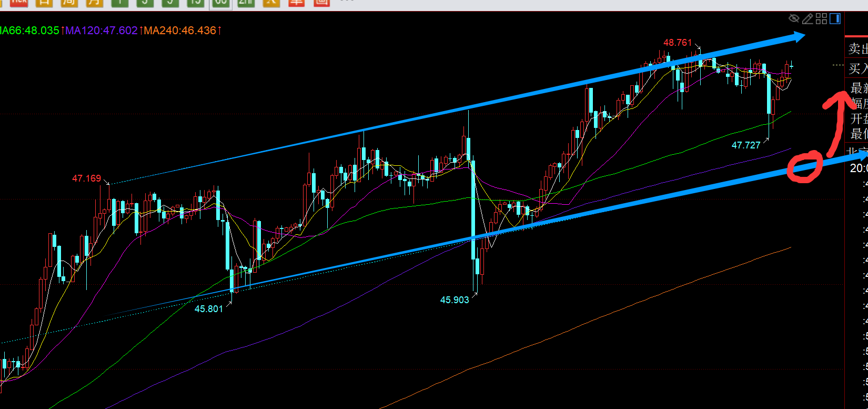This screenshot has height=409, width=868.
Task: Select the pencil drawing tool icon
Action: [x=808, y=19]
